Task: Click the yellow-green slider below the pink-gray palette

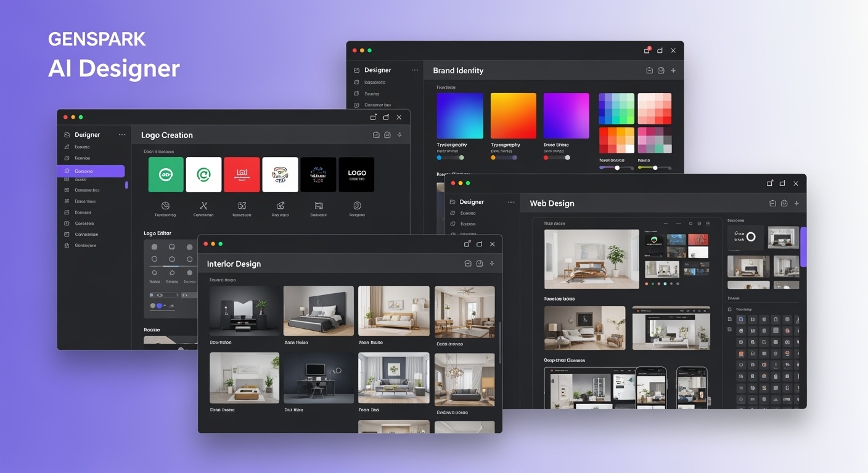Action: point(654,168)
